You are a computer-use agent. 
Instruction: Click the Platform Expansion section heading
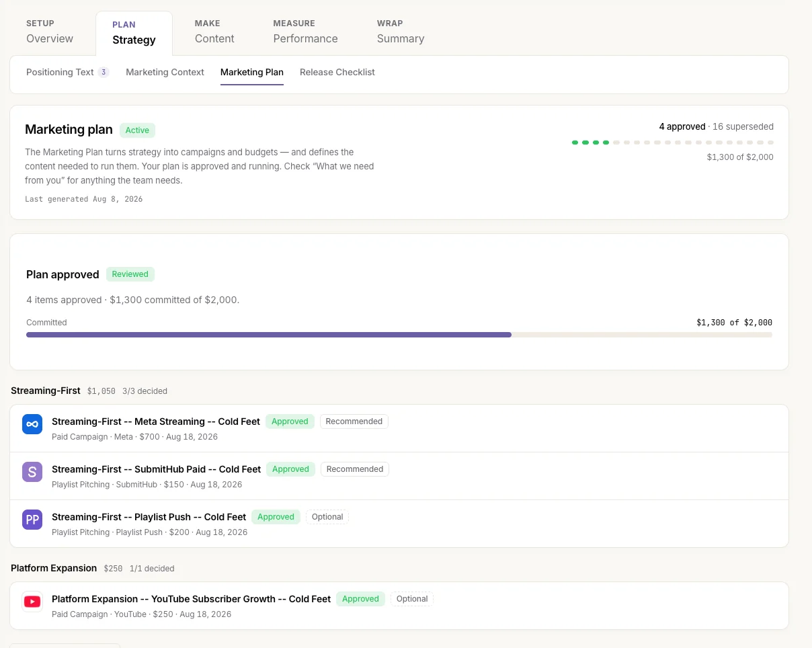(x=54, y=568)
